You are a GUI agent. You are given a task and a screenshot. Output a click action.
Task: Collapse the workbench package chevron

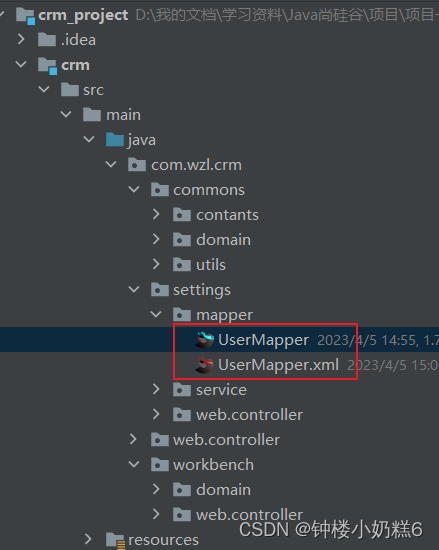(134, 464)
